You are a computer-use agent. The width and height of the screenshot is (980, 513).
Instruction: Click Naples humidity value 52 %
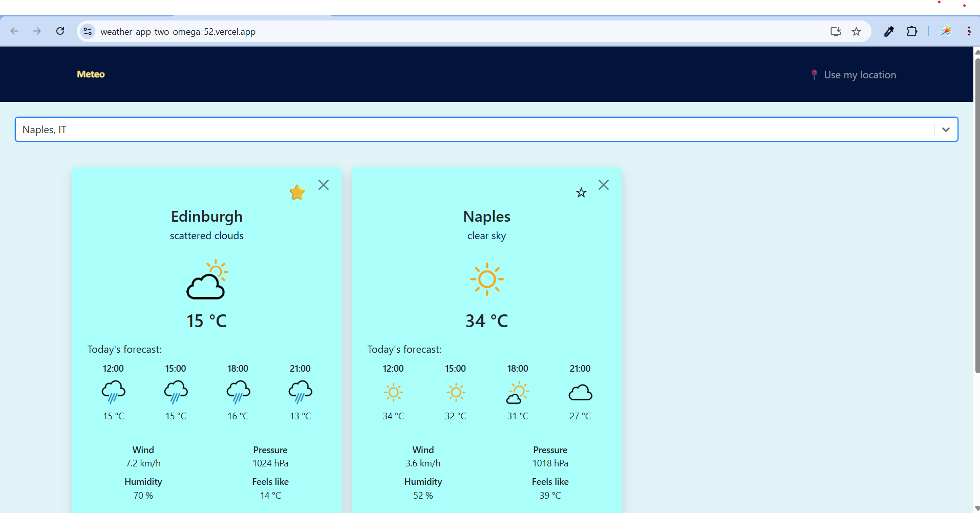[x=423, y=496]
